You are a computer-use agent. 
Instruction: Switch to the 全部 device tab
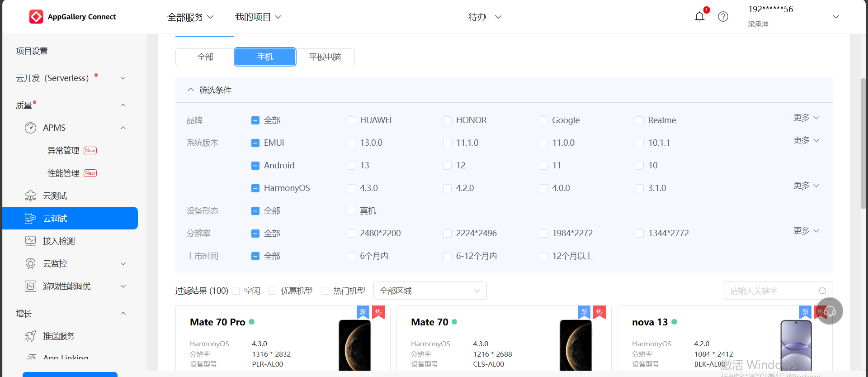click(205, 57)
